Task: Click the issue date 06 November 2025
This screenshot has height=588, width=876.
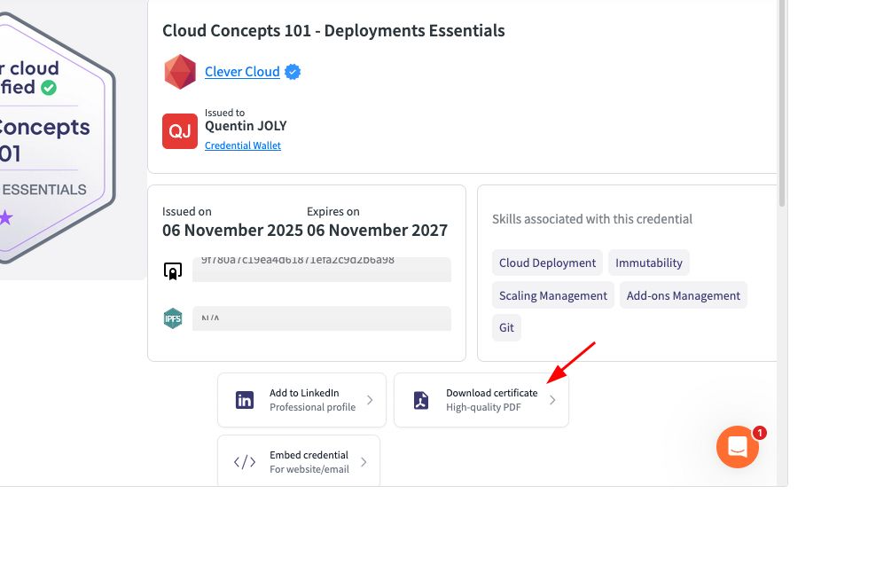Action: 232,231
